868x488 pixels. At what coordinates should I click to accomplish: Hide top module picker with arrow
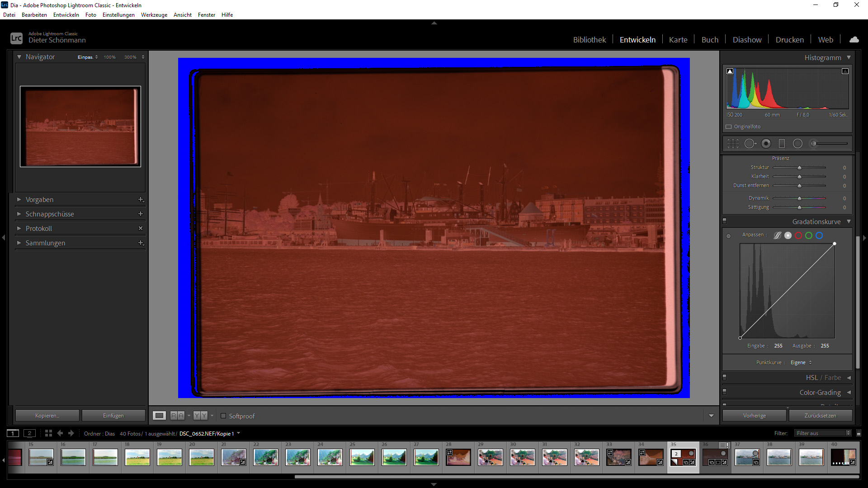coord(434,23)
